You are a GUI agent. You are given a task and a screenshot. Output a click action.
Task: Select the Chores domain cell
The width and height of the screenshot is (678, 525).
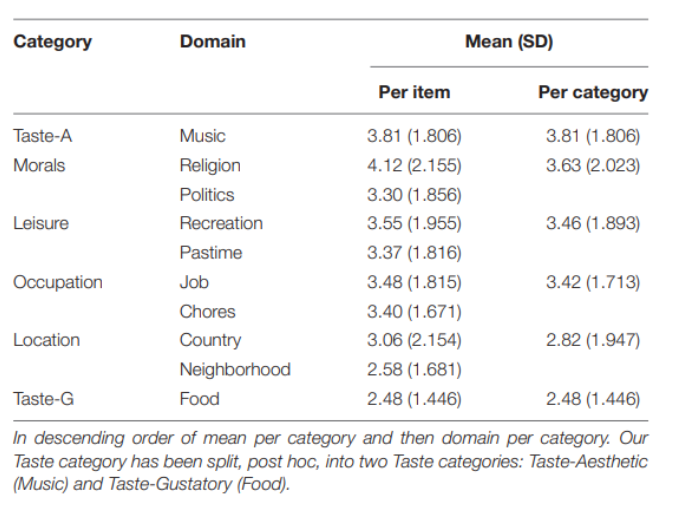(208, 311)
